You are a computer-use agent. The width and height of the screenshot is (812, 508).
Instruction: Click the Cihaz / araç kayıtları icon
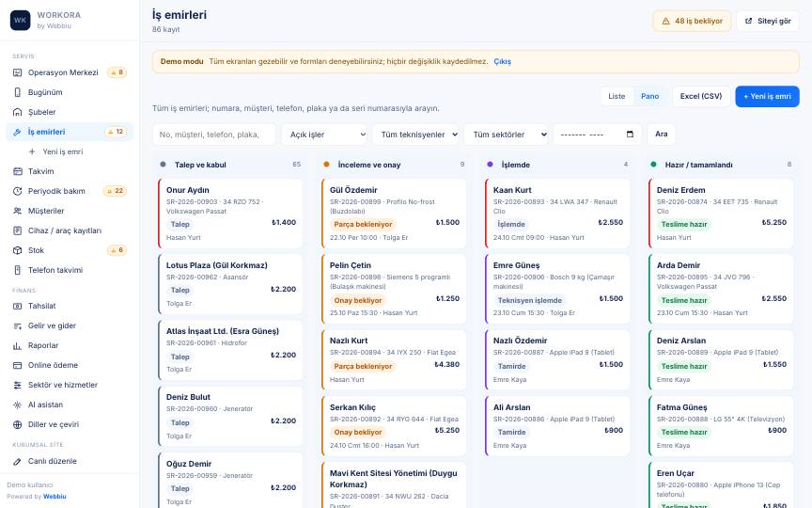[x=17, y=230]
